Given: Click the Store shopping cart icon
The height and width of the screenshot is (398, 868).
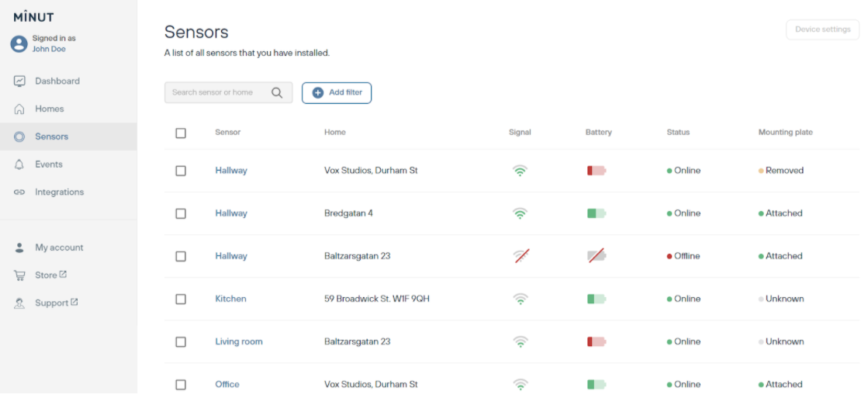Looking at the screenshot, I should [x=19, y=275].
